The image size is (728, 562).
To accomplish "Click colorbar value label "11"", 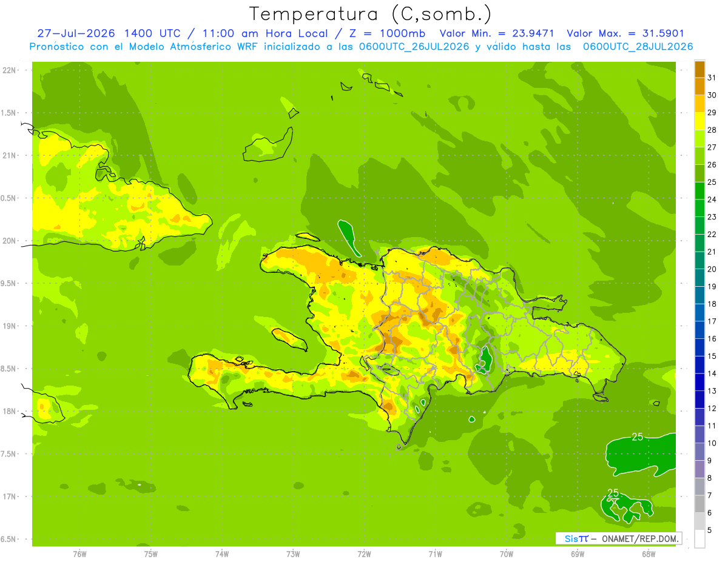I will (712, 426).
